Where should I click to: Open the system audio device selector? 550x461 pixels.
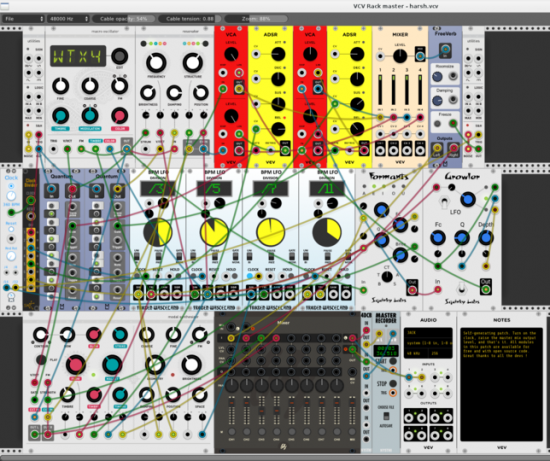(x=428, y=343)
